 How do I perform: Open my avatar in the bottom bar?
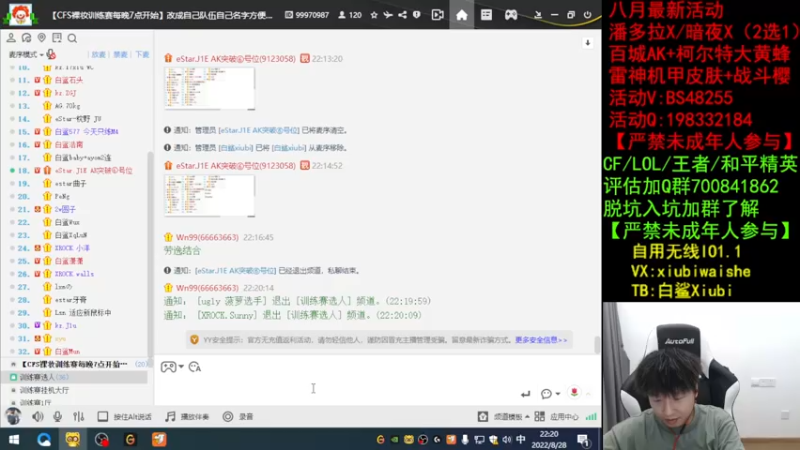click(13, 416)
